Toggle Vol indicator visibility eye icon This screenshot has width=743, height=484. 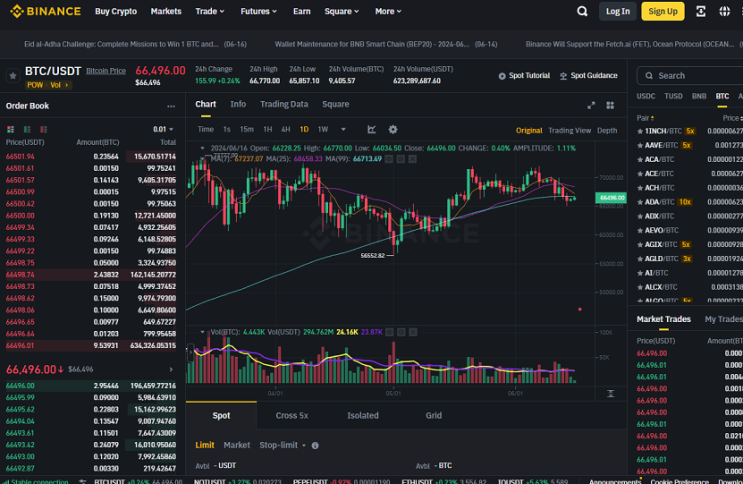click(x=390, y=332)
